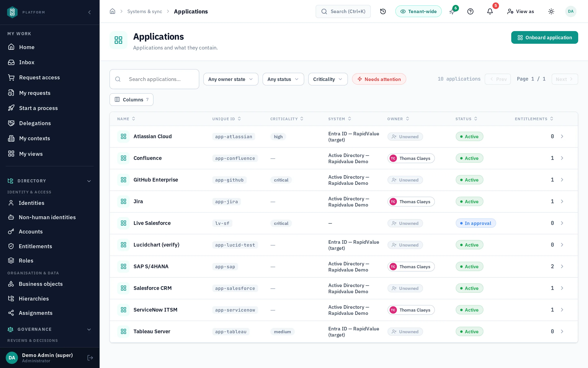Click the medium criticality tag

(x=282, y=331)
